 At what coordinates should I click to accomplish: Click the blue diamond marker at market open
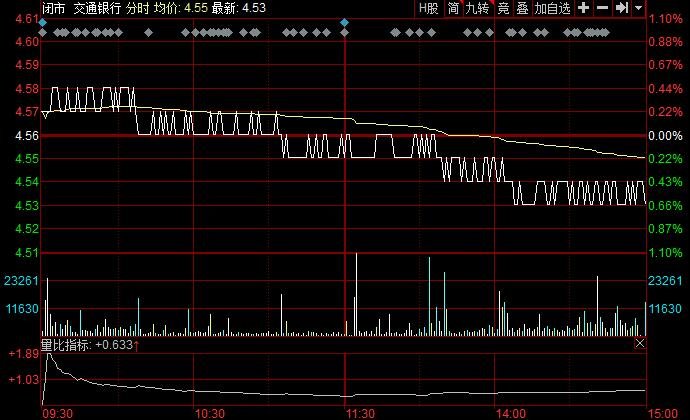(x=42, y=22)
